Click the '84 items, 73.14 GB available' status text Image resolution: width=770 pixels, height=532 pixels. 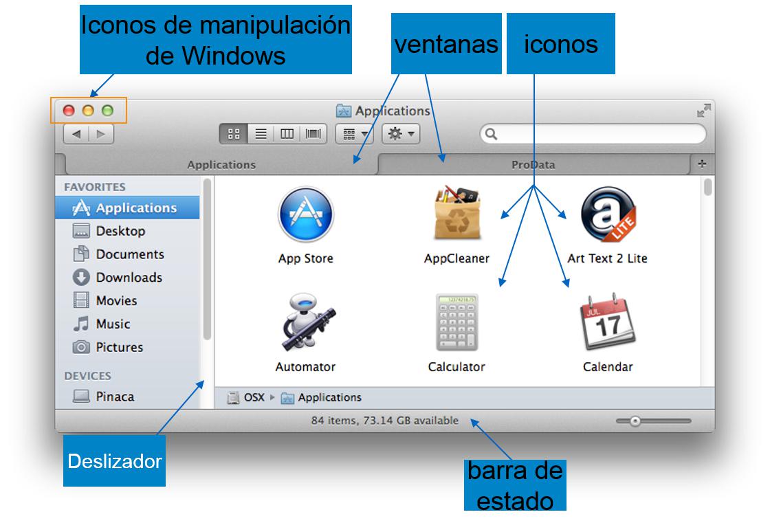[x=384, y=421]
